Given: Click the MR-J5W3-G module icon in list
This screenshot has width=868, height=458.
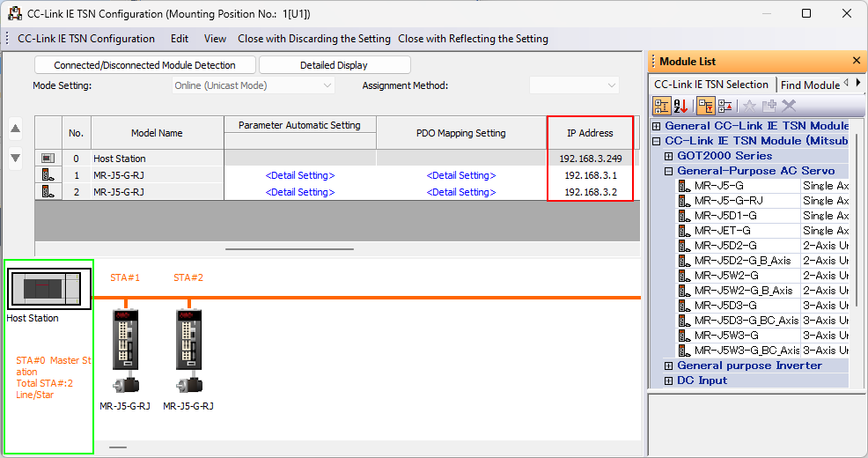Looking at the screenshot, I should [685, 336].
